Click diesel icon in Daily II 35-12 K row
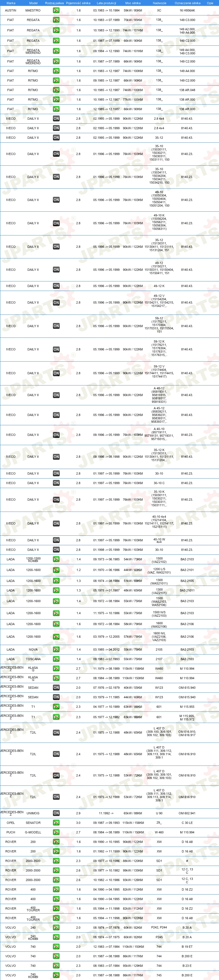Viewport: 219px width, 980px height. (56, 457)
